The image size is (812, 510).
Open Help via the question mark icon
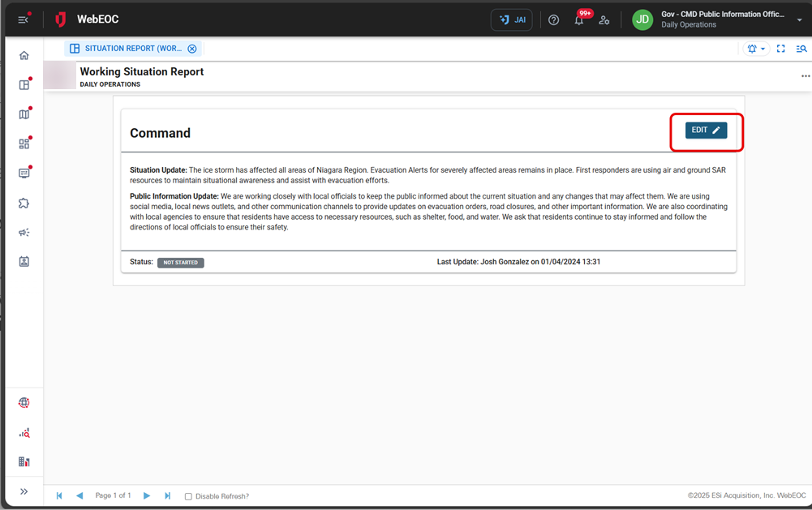tap(553, 19)
